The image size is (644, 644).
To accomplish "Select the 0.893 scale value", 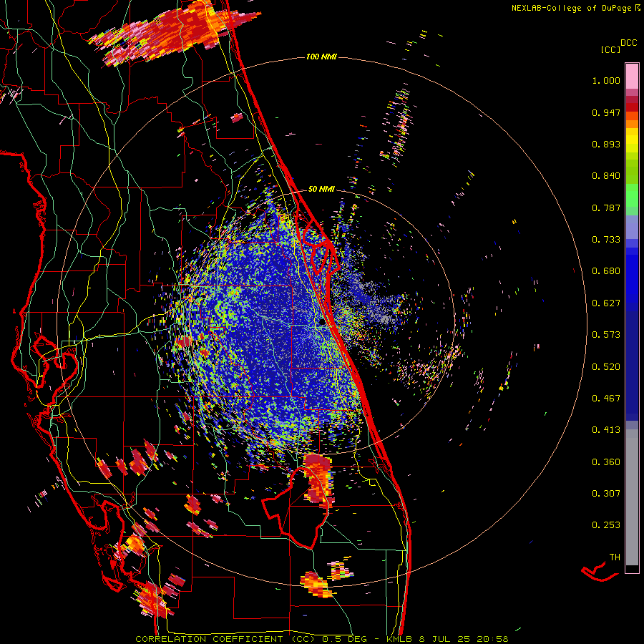I will pyautogui.click(x=606, y=144).
